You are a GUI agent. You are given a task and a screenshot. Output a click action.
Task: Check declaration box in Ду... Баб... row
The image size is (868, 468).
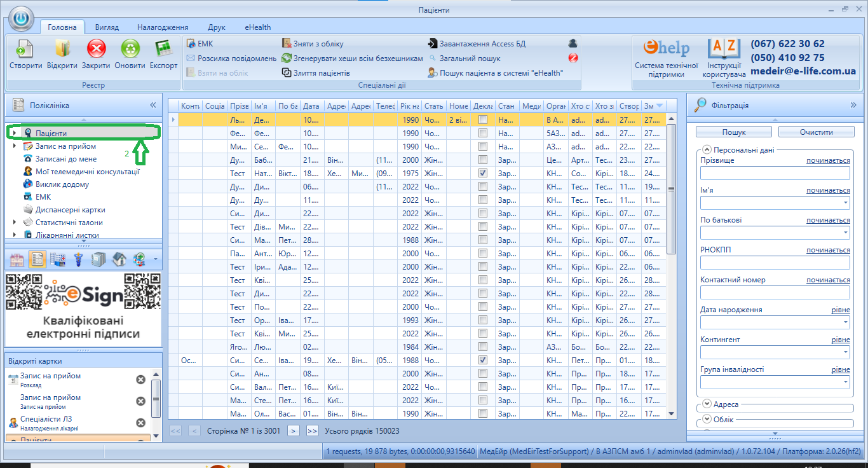coord(484,160)
